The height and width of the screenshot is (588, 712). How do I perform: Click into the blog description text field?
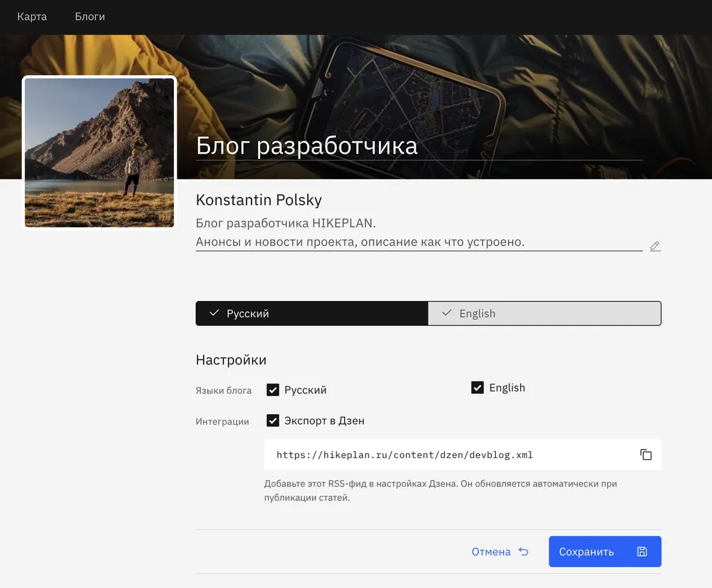417,233
